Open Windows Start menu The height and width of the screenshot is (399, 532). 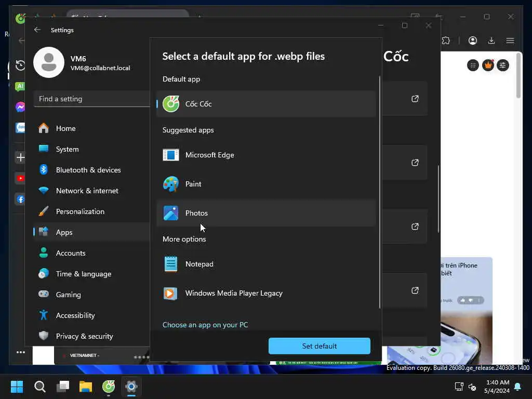click(x=17, y=387)
